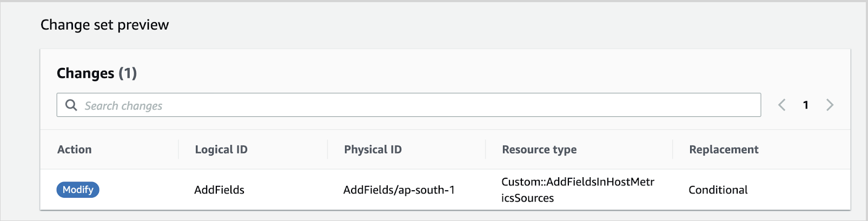868x221 pixels.
Task: Click the Search changes input field
Action: tap(411, 105)
